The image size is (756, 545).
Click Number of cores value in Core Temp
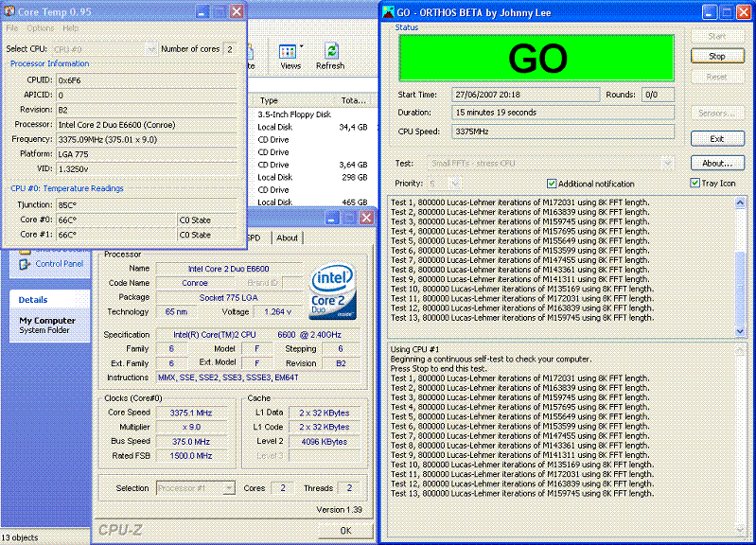pyautogui.click(x=230, y=49)
